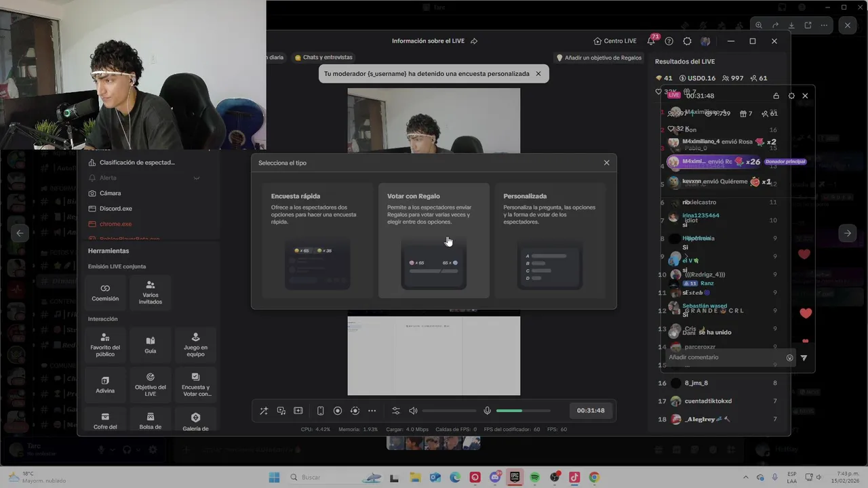Viewport: 868px width, 488px height.
Task: Go to the next image arrow
Action: tap(848, 233)
